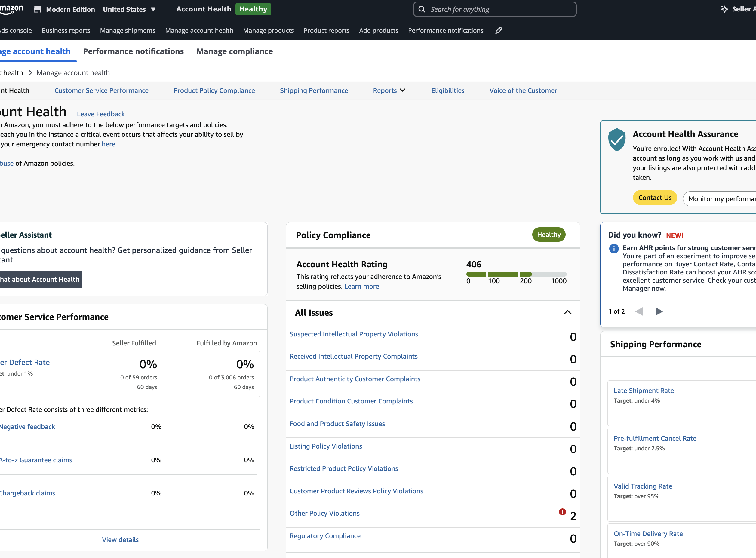Click the magnifier icon in search box
Image resolution: width=756 pixels, height=558 pixels.
pos(422,9)
